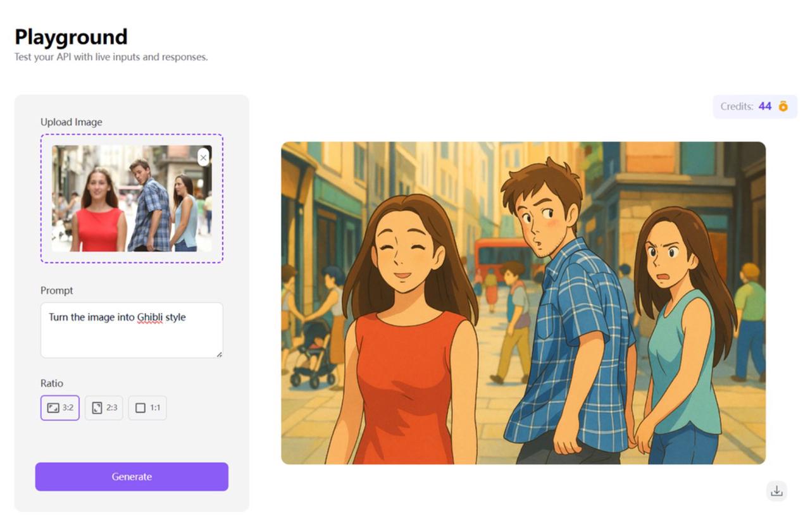Viewport: 810px width, 532px height.
Task: Click the 'Ratio' section label
Action: tap(52, 383)
